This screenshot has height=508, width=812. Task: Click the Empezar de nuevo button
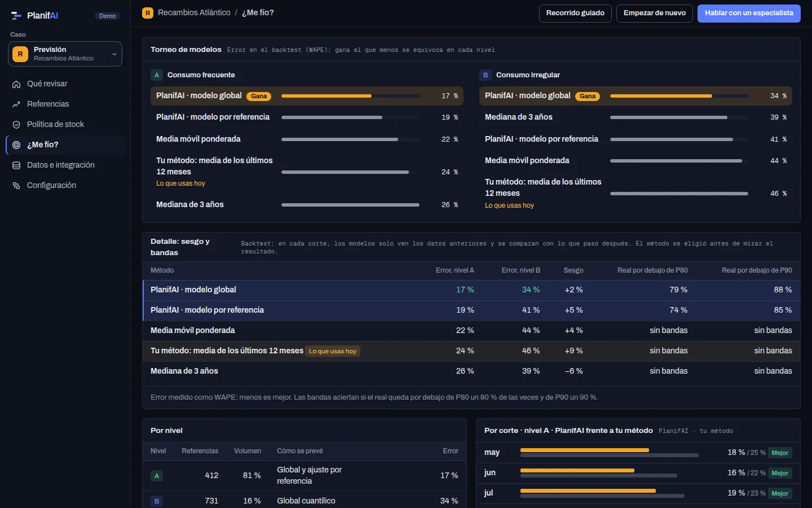click(x=655, y=14)
